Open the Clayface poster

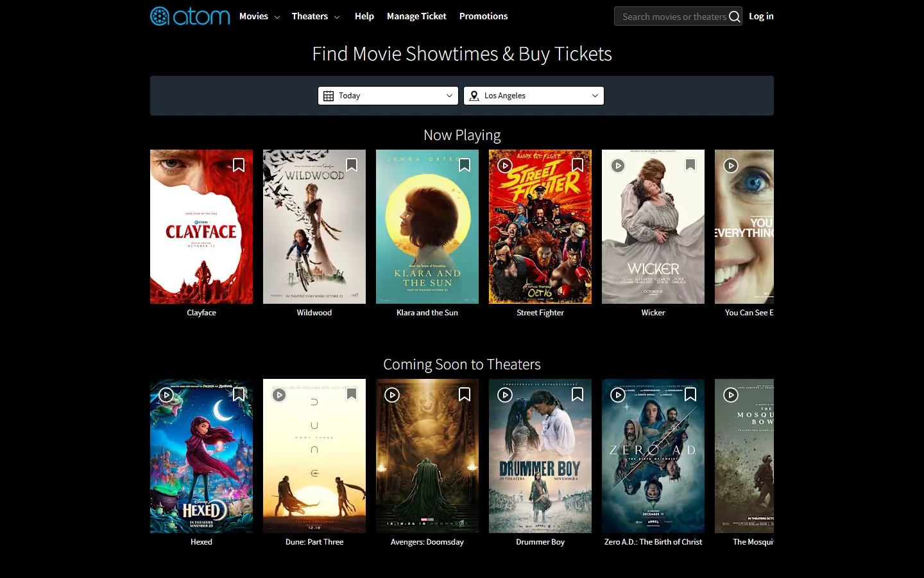pyautogui.click(x=201, y=227)
